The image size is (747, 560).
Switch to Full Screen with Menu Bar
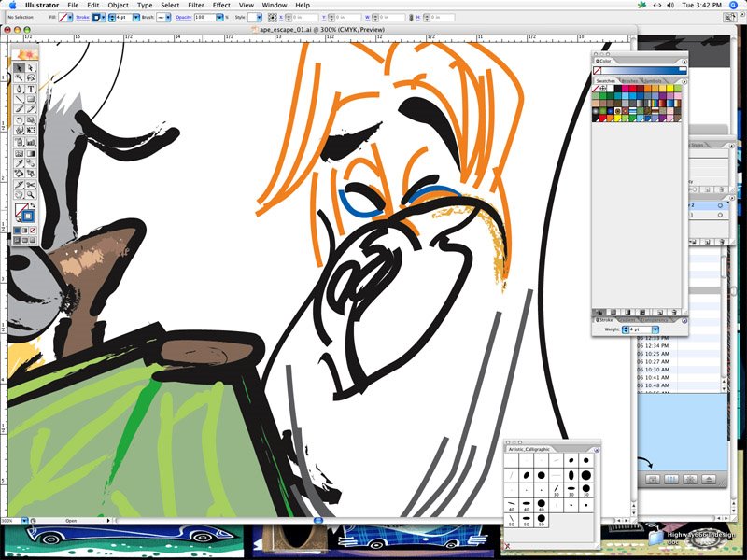point(25,240)
